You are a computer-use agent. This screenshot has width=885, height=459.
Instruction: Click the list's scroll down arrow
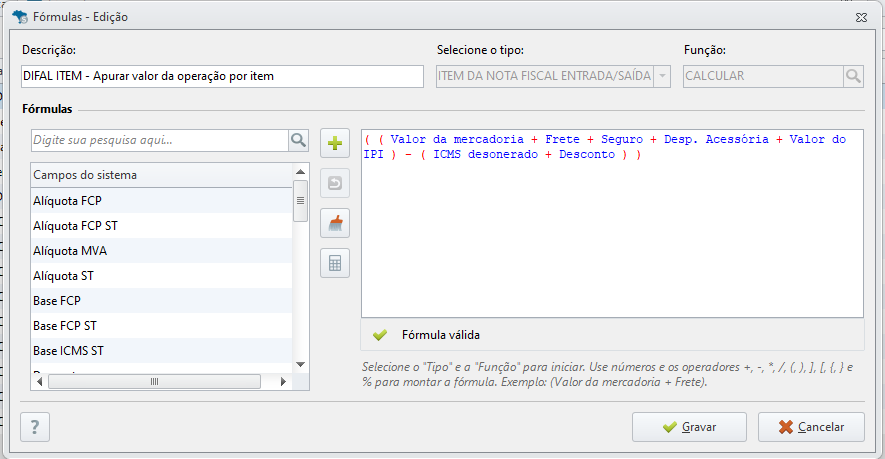(300, 365)
